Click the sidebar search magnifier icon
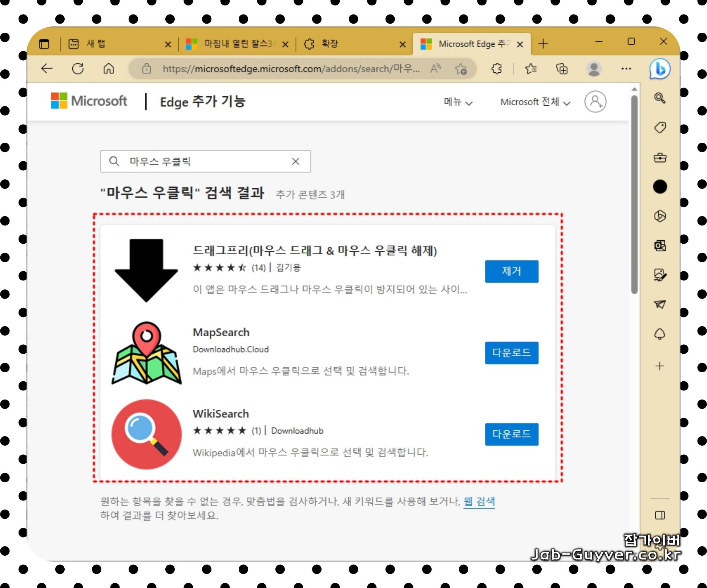Image resolution: width=707 pixels, height=588 pixels. (x=660, y=98)
